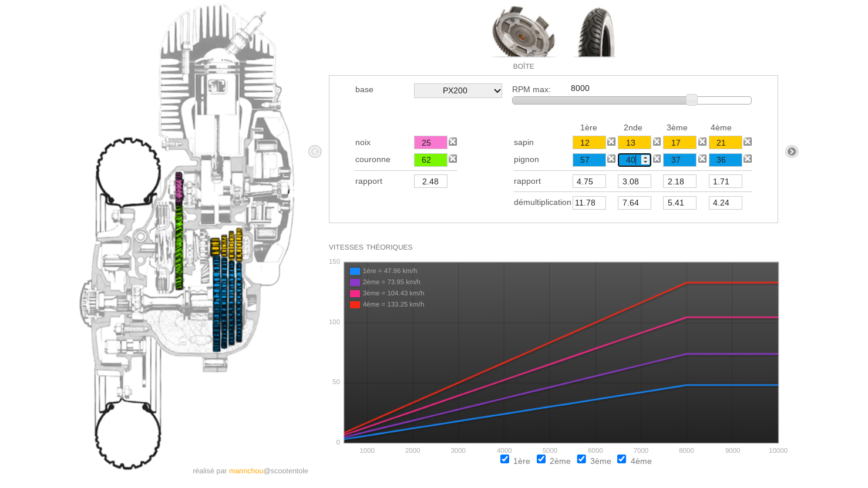Click the 3ème pignon field showing 37

tap(679, 160)
